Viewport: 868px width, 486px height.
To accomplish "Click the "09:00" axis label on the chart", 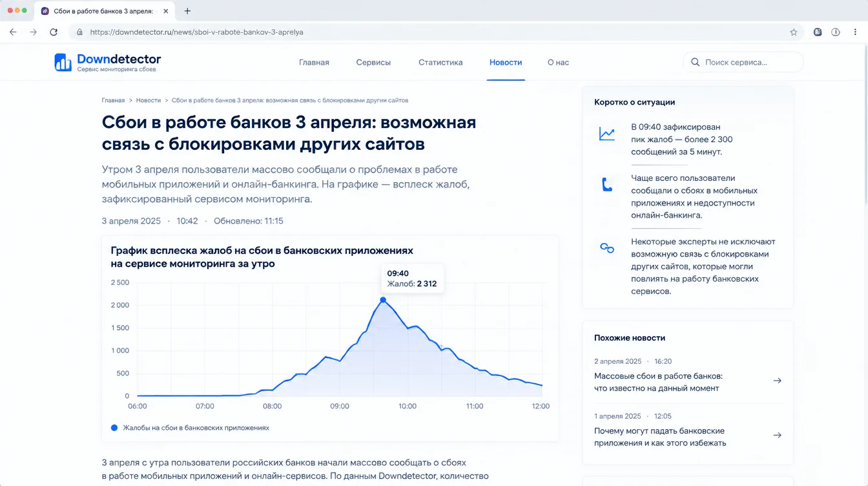I will [340, 407].
